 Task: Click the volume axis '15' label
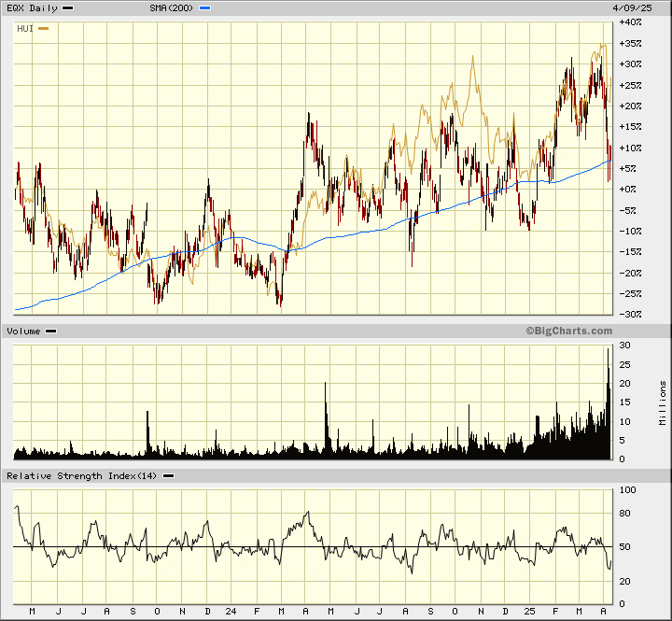[x=624, y=402]
